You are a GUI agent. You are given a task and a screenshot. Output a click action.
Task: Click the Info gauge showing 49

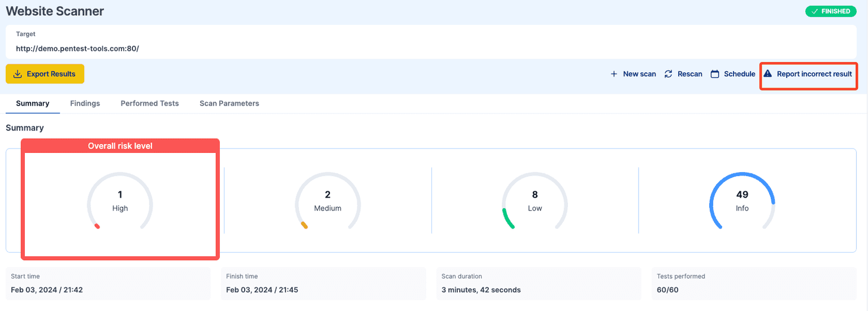pos(743,202)
